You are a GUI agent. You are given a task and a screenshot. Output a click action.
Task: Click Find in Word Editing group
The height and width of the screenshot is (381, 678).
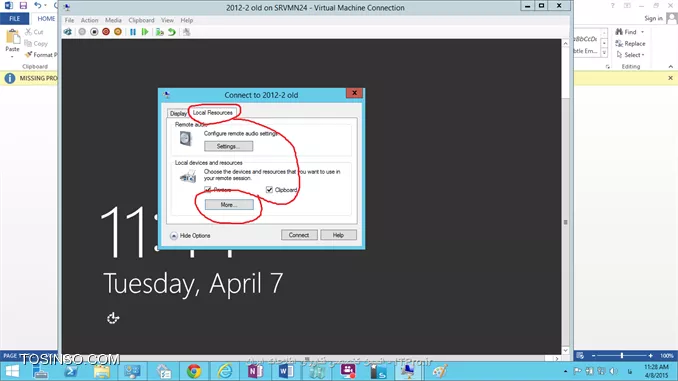(626, 32)
